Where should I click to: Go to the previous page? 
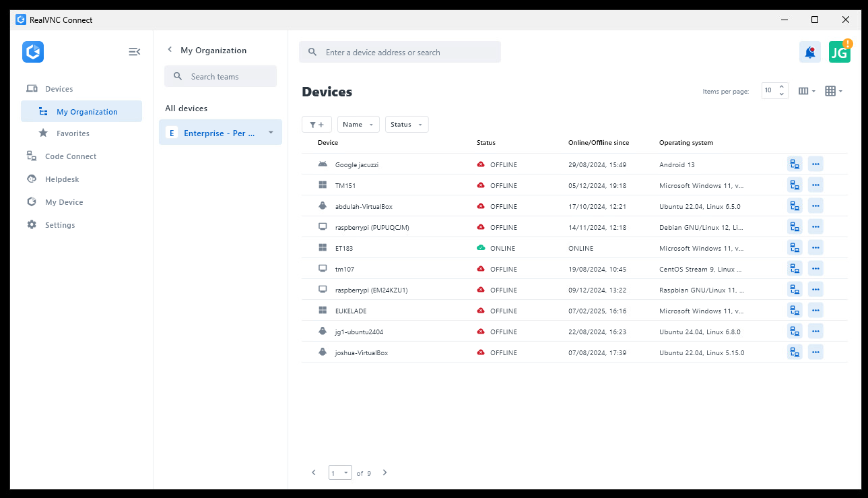[x=314, y=472]
